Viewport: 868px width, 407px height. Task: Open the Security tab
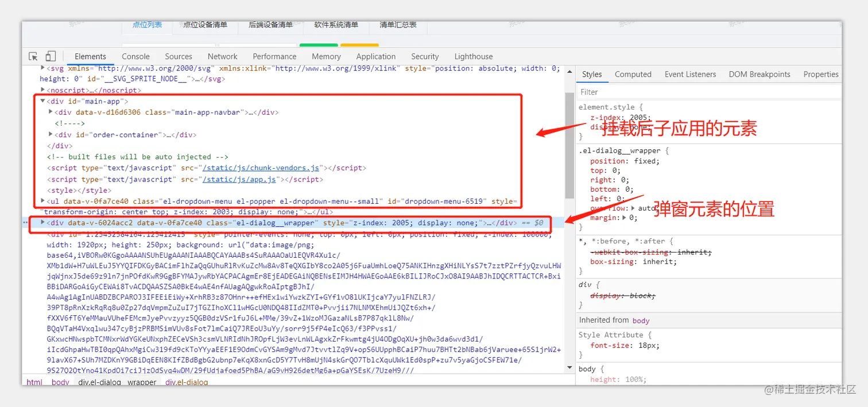point(425,56)
